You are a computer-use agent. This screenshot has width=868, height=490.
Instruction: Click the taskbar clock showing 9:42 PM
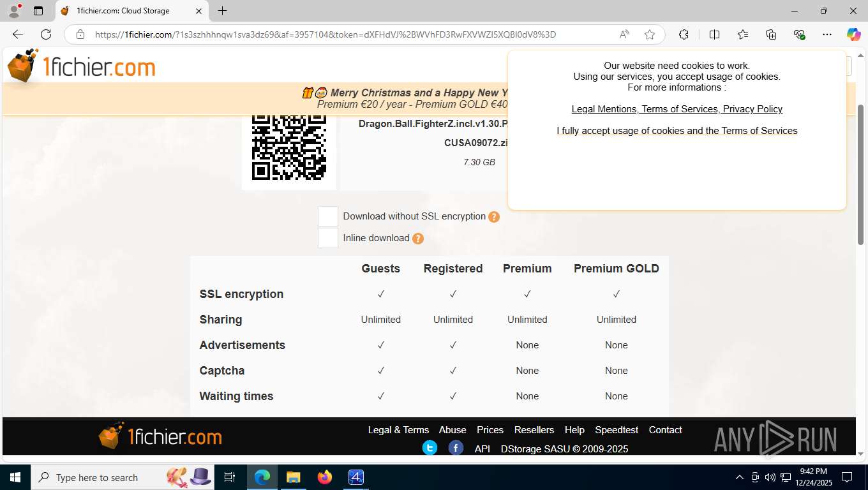(813, 477)
